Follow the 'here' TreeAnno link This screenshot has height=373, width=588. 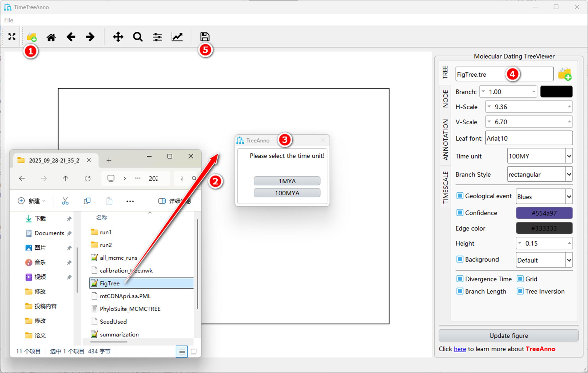(460, 349)
